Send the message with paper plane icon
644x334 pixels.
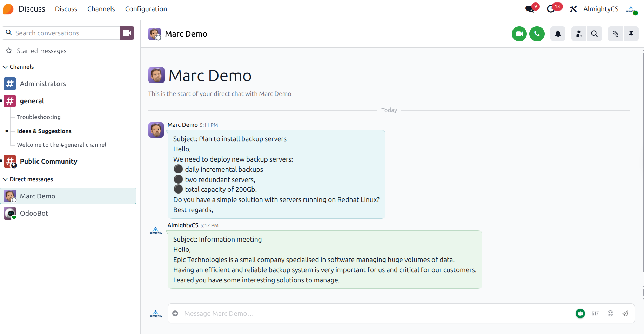point(625,314)
